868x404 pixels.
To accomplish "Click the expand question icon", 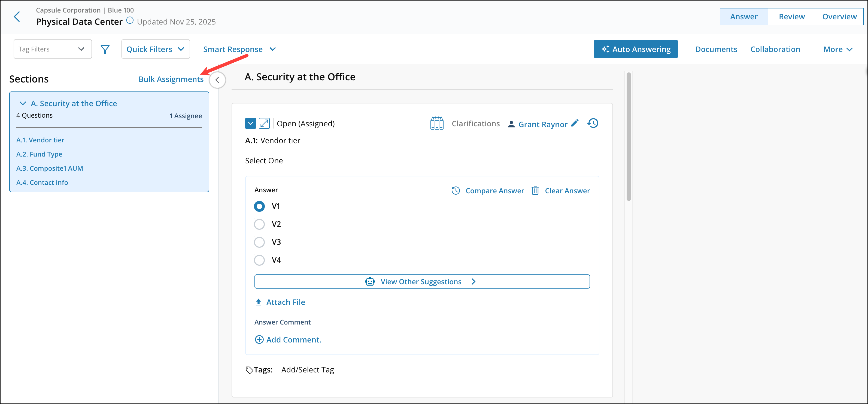I will 264,124.
